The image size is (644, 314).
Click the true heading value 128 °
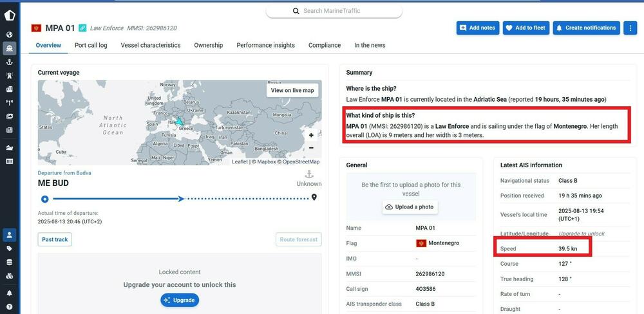[565, 279]
